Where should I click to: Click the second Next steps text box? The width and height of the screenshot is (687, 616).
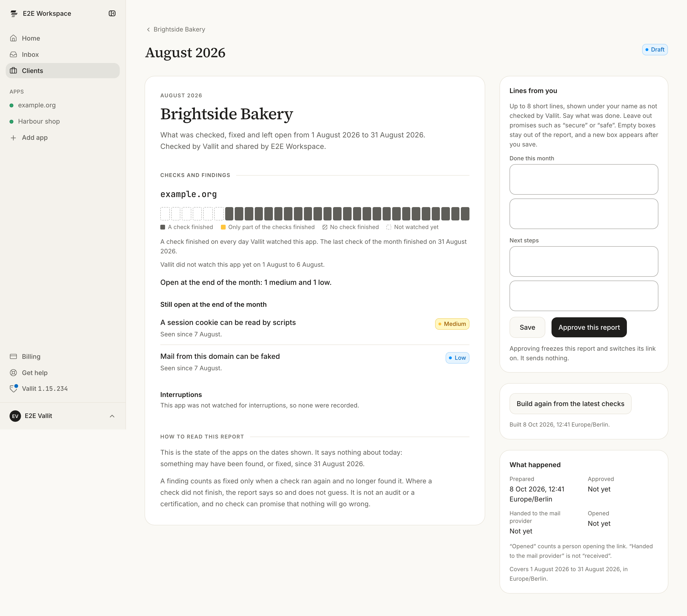pyautogui.click(x=584, y=296)
